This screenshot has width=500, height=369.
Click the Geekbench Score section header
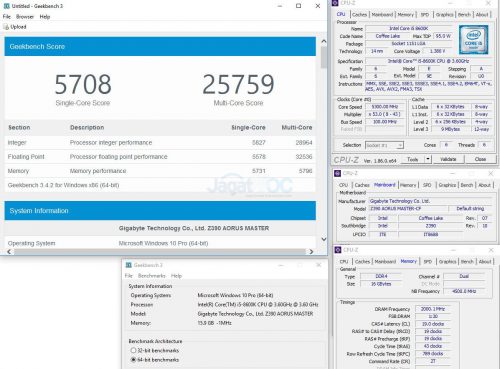(x=160, y=46)
